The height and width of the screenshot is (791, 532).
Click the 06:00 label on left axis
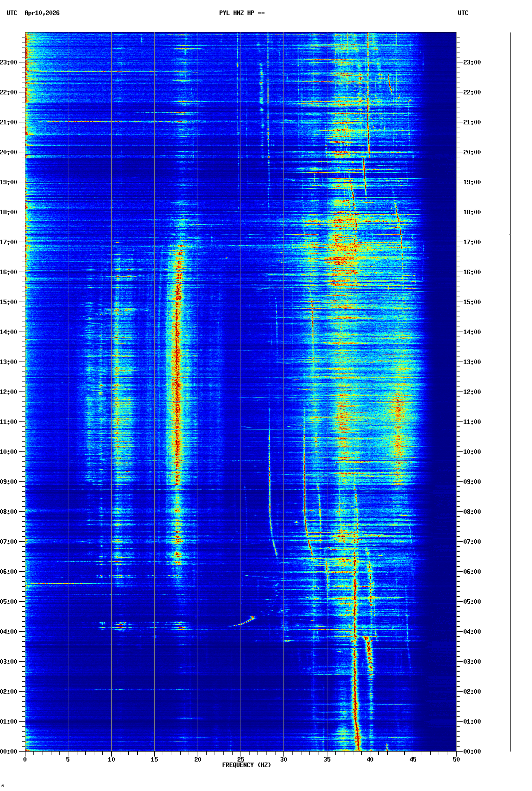pos(9,572)
